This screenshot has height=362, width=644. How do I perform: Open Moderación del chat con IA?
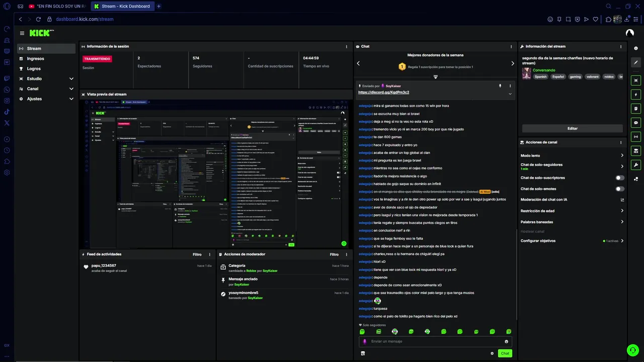(573, 200)
